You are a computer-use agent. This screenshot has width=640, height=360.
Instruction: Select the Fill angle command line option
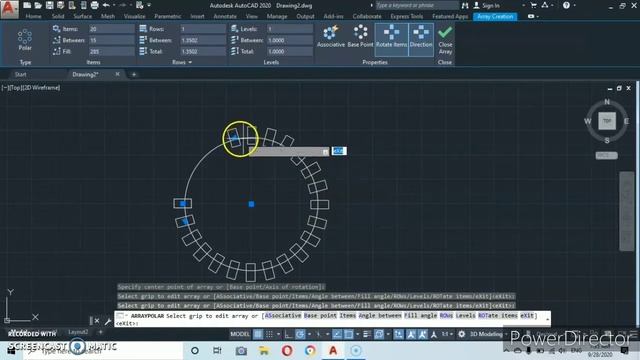[x=420, y=316]
